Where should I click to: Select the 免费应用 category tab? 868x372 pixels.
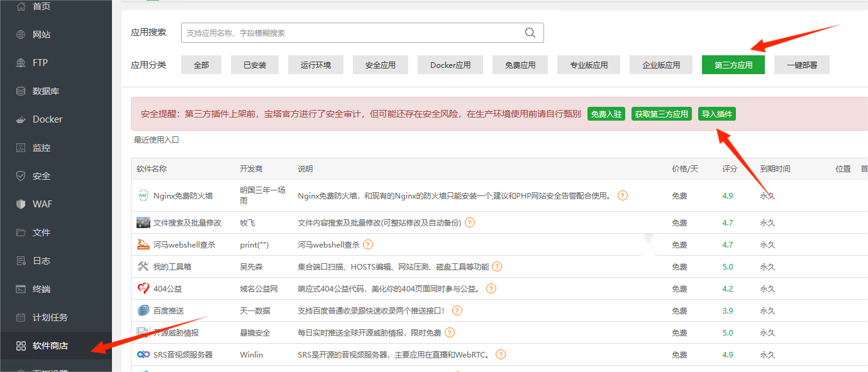click(x=520, y=65)
